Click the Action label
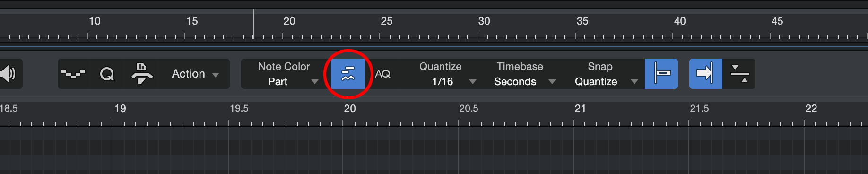This screenshot has height=174, width=868. tap(188, 74)
